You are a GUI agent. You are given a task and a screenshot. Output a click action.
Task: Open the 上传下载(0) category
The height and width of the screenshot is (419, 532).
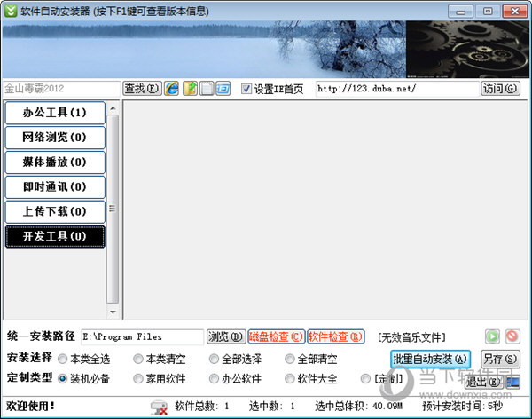tap(55, 211)
